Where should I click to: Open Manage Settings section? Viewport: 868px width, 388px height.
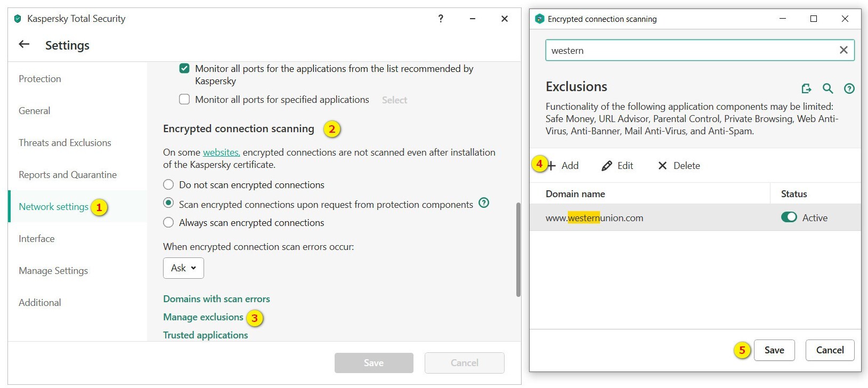click(x=53, y=271)
